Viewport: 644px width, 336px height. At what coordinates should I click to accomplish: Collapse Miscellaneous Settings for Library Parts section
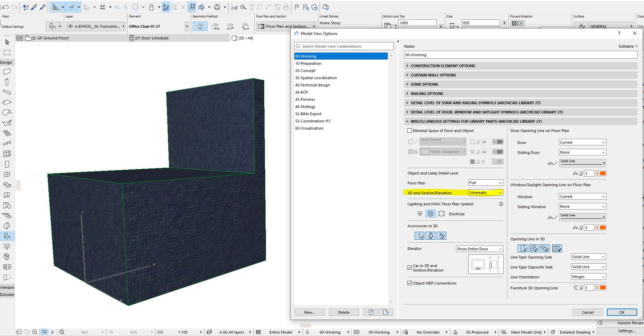pyautogui.click(x=521, y=121)
